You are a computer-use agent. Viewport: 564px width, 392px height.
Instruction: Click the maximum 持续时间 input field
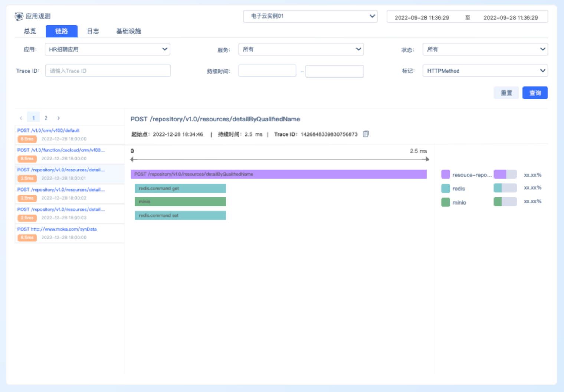point(335,71)
